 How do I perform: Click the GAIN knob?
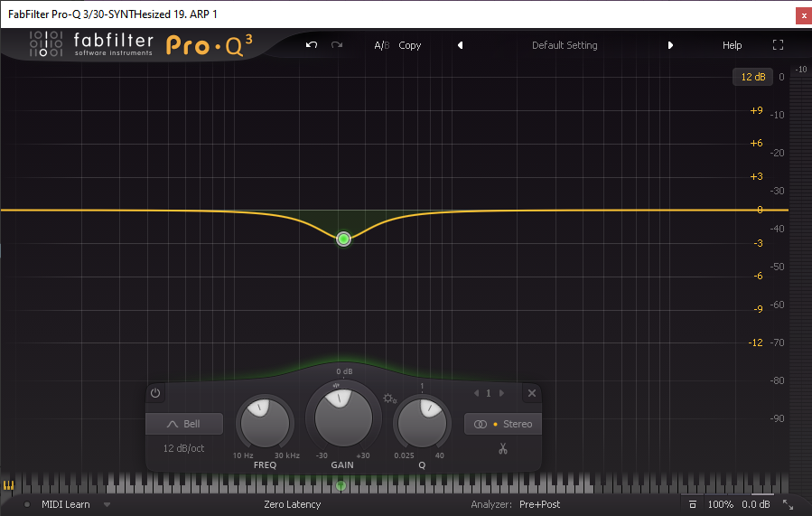point(342,417)
